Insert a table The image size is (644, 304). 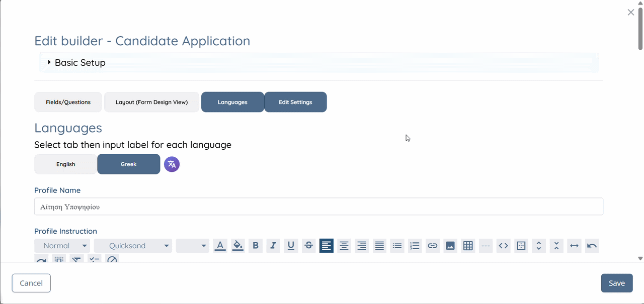point(468,246)
